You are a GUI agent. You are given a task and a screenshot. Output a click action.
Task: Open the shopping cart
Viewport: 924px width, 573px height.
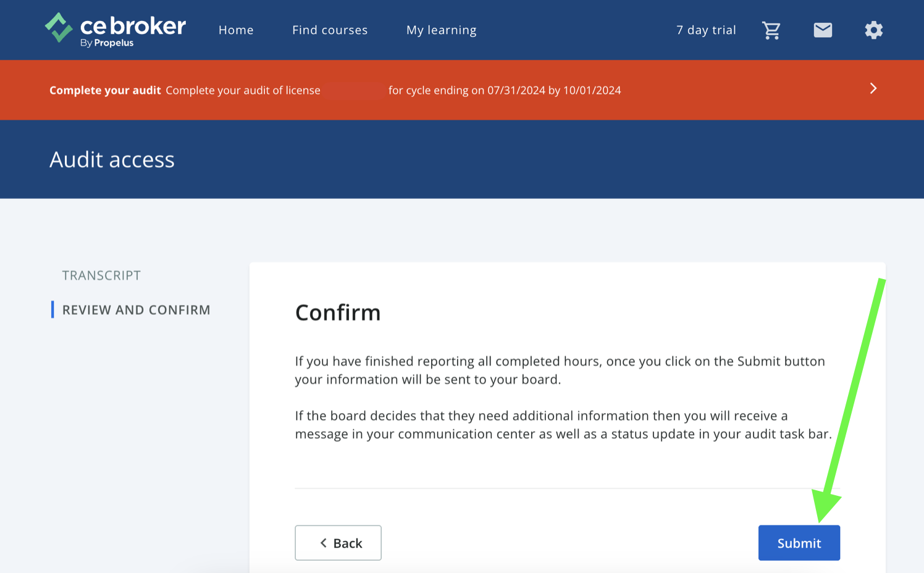click(771, 30)
